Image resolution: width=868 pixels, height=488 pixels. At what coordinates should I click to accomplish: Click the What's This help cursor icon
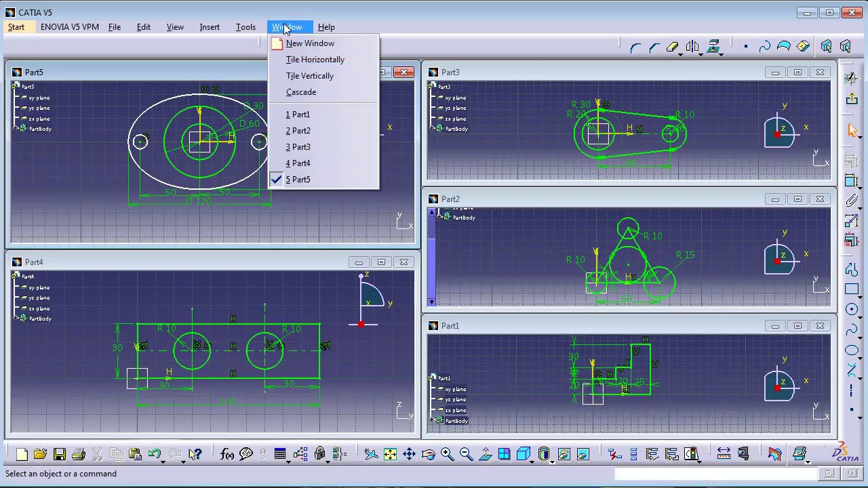(x=195, y=454)
